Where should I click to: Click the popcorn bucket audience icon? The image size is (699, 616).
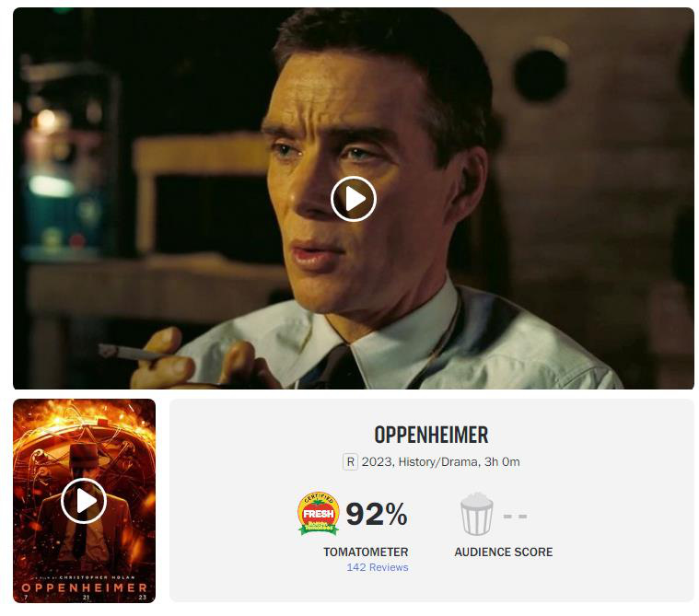[x=476, y=514]
